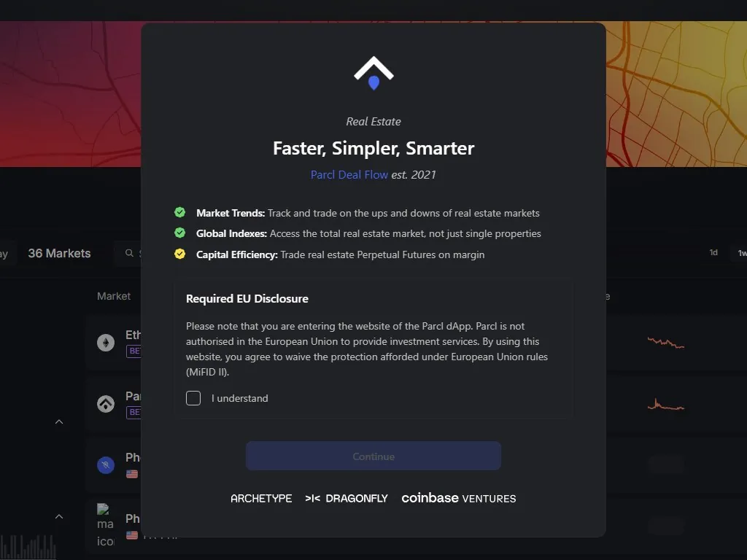Collapse the chevron left of the bottom market row
Screen dimensions: 747x560
pos(59,517)
